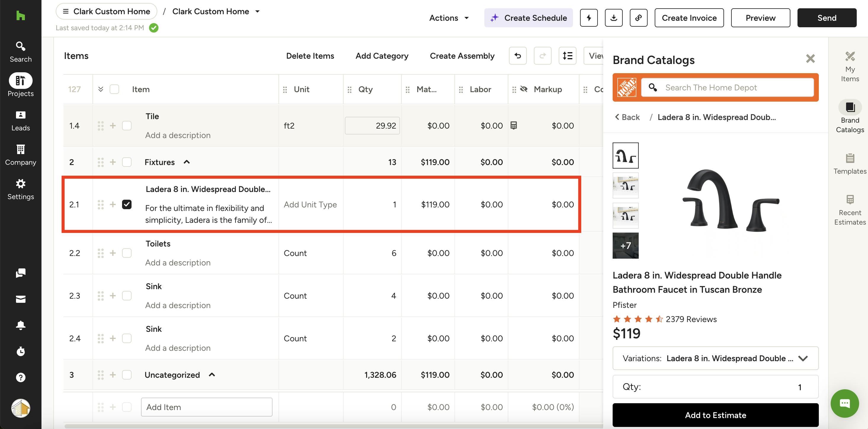
Task: Open the time tracker stopwatch icon
Action: (x=20, y=351)
